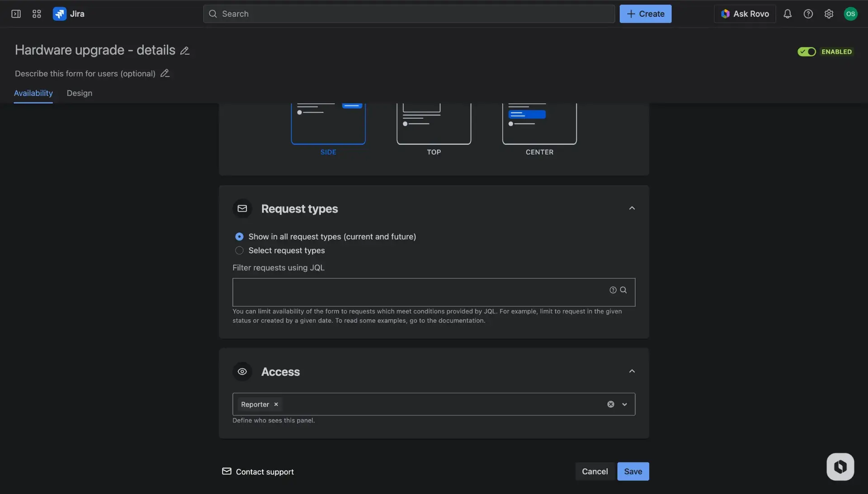Open the Jira settings gear
Viewport: 868px width, 494px height.
[829, 14]
